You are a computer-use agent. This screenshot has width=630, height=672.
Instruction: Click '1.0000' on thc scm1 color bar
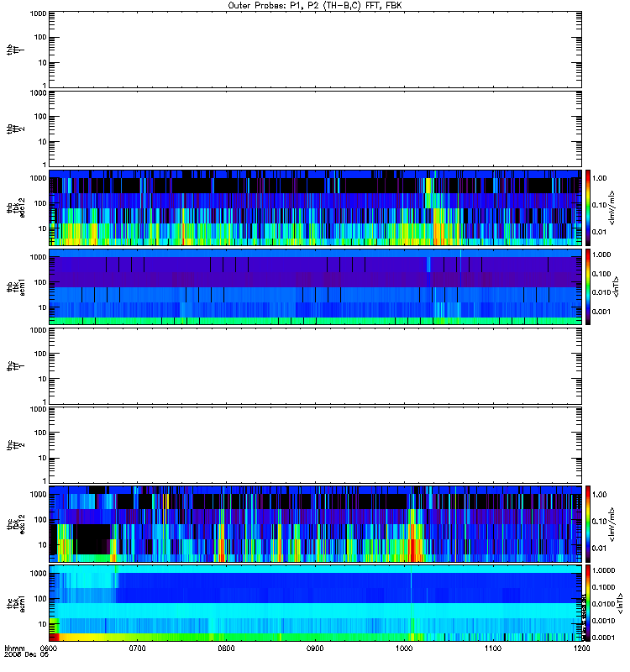click(x=603, y=570)
